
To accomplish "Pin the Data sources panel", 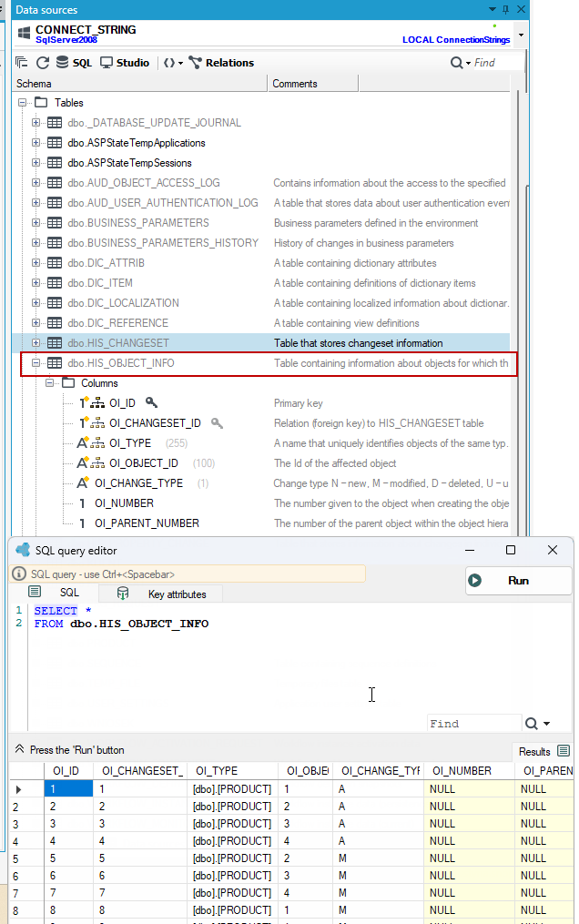I will [x=505, y=9].
